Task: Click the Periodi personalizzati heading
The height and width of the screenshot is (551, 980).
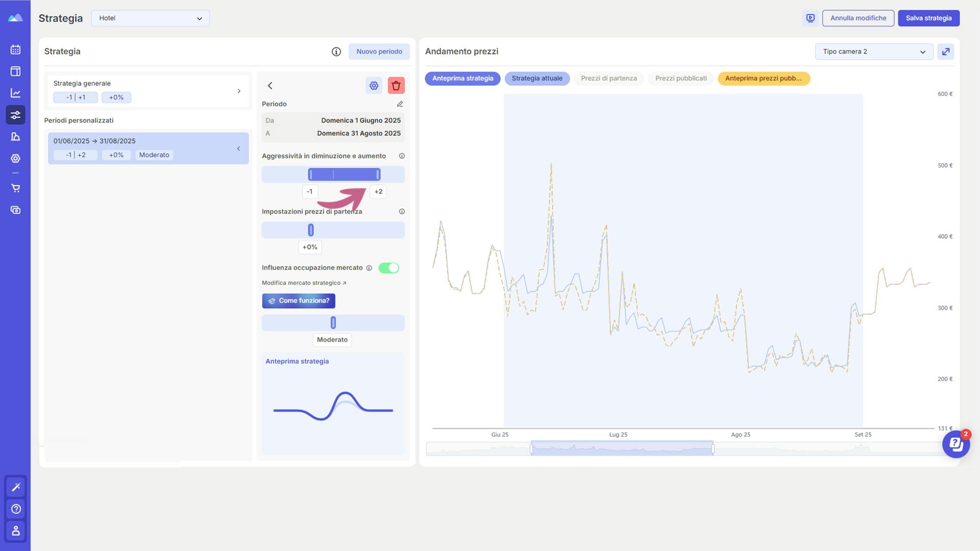Action: 79,121
